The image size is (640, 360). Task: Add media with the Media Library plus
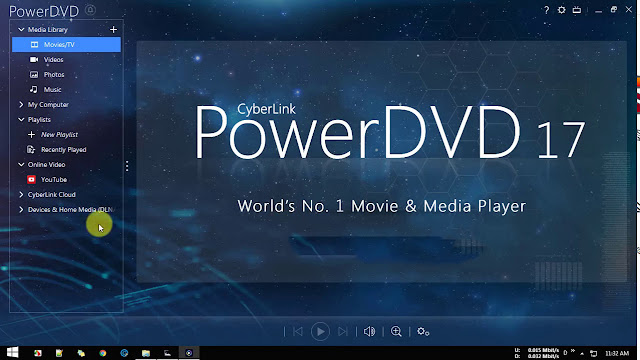tap(113, 29)
